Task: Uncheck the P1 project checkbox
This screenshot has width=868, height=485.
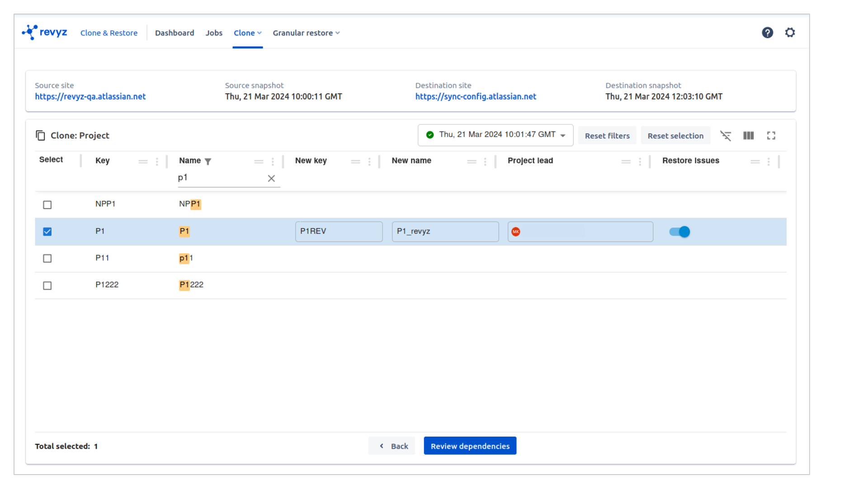Action: [47, 232]
